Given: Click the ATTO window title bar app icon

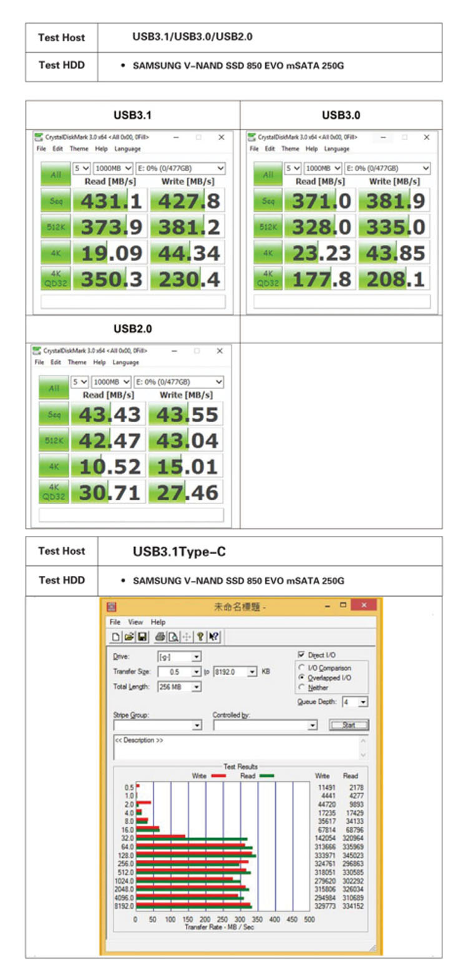Looking at the screenshot, I should coord(111,606).
